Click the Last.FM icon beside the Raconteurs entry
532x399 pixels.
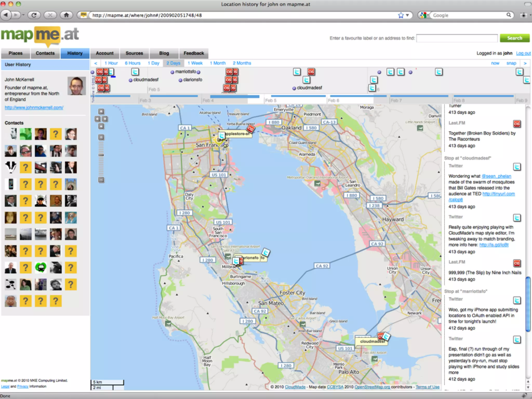[x=517, y=124]
